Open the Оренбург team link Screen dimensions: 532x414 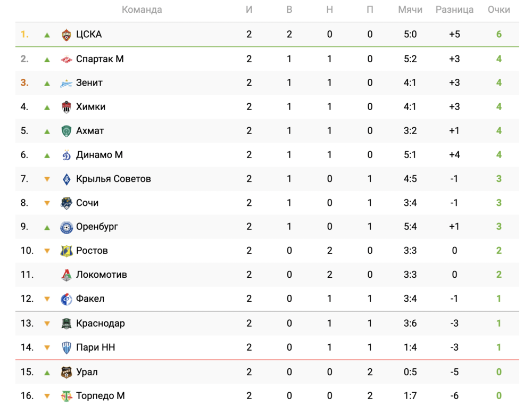point(97,227)
